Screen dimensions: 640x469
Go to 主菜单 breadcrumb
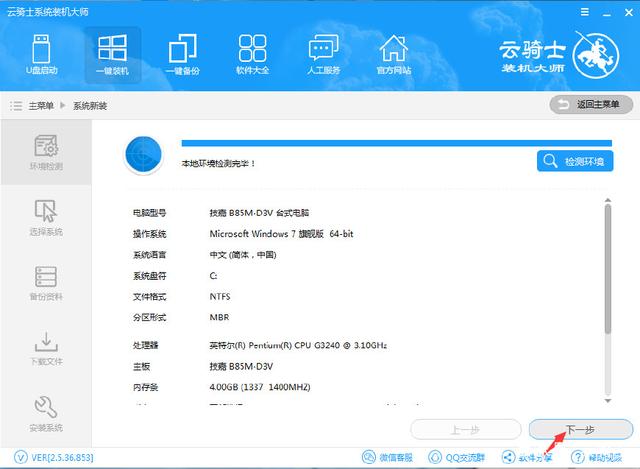pyautogui.click(x=41, y=106)
